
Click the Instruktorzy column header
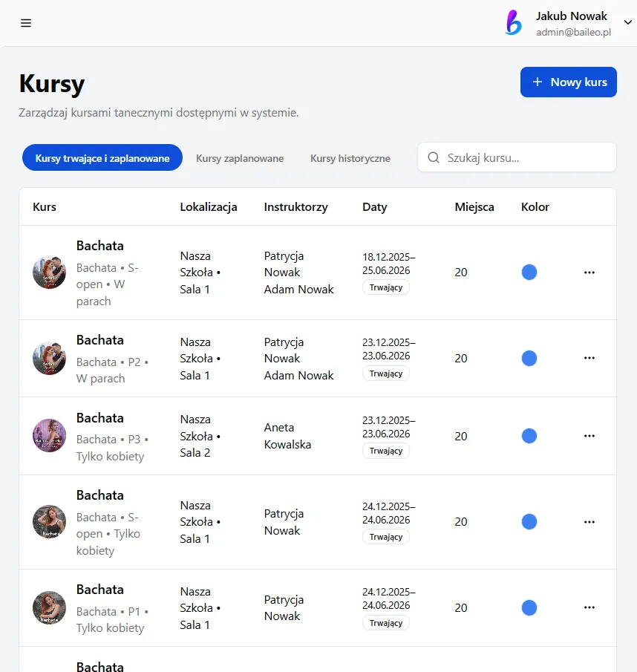[x=295, y=207]
